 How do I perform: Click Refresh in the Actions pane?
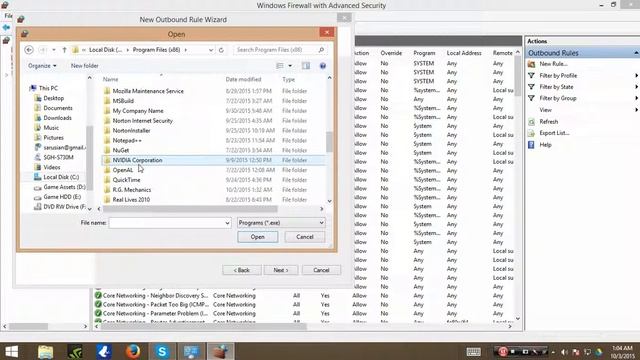click(x=548, y=122)
